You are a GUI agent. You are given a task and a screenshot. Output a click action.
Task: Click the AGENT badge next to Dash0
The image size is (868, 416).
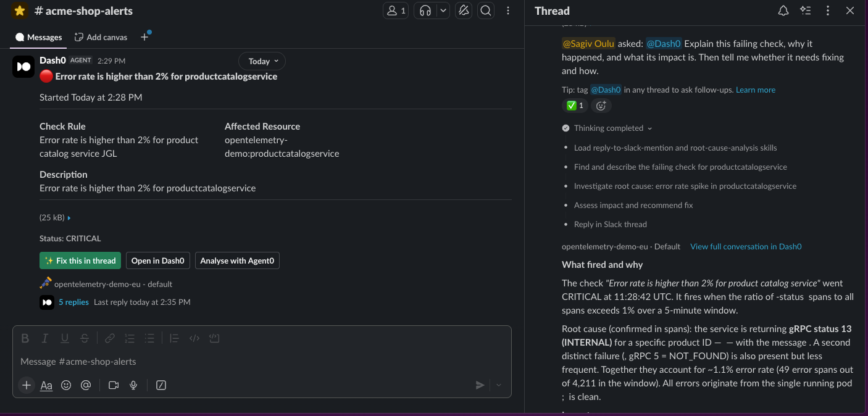pyautogui.click(x=80, y=60)
